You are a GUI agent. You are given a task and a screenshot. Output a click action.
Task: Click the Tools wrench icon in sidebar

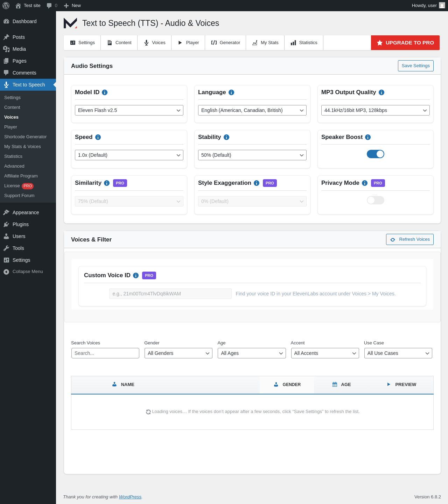coord(6,248)
